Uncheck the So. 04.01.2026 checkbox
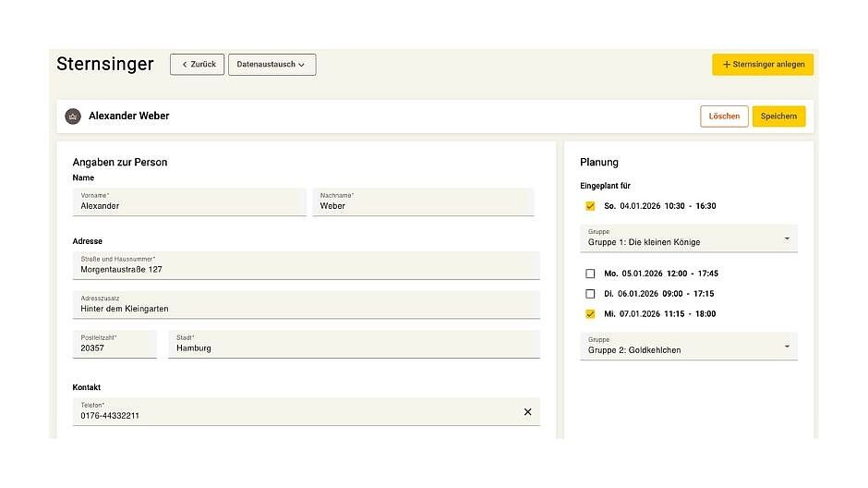Screen dimensions: 868x488 (590, 206)
